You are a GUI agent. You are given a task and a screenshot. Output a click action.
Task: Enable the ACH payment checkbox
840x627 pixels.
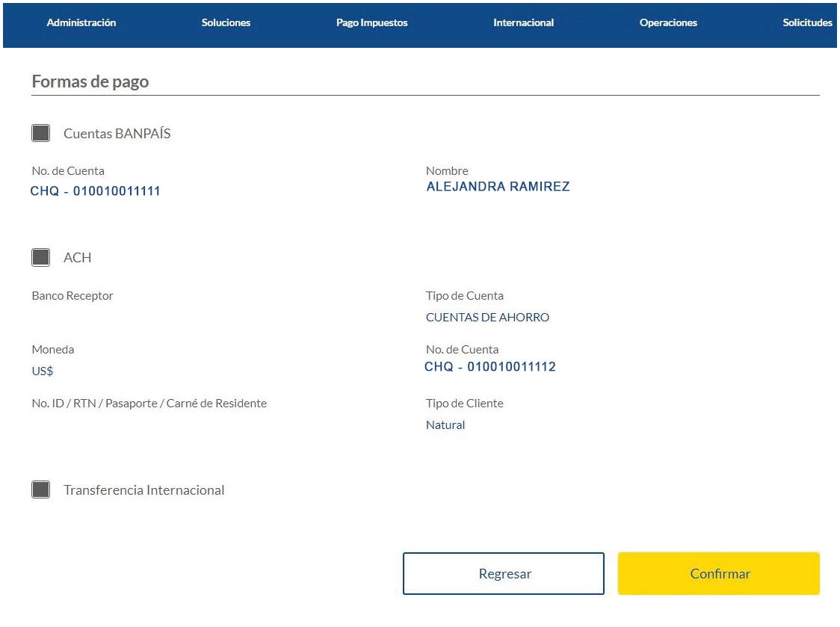41,258
